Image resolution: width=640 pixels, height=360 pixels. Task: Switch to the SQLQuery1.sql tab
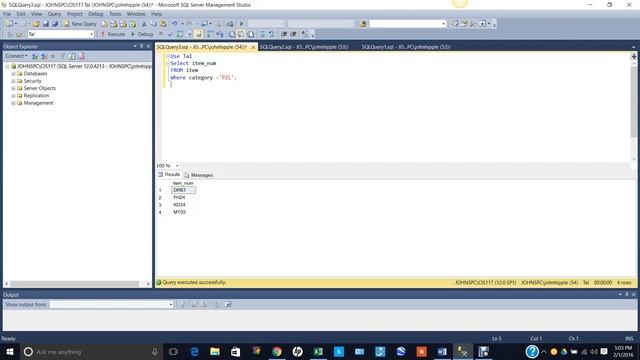[x=406, y=47]
